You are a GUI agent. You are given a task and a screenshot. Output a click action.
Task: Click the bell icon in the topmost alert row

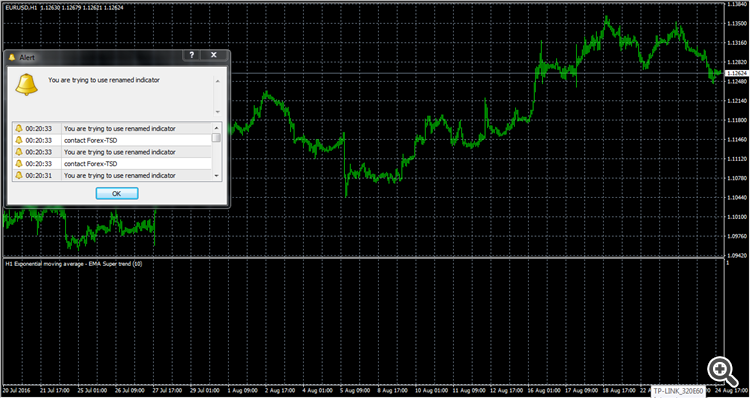point(19,128)
